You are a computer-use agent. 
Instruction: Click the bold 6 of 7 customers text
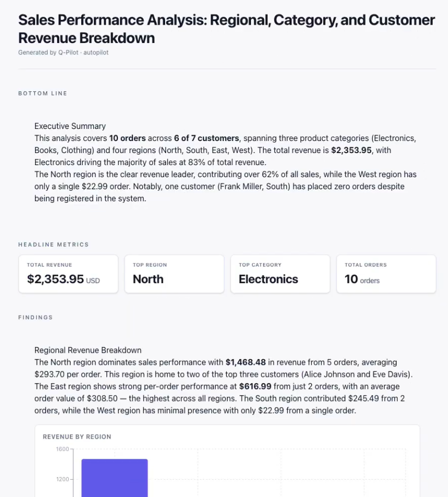[206, 138]
